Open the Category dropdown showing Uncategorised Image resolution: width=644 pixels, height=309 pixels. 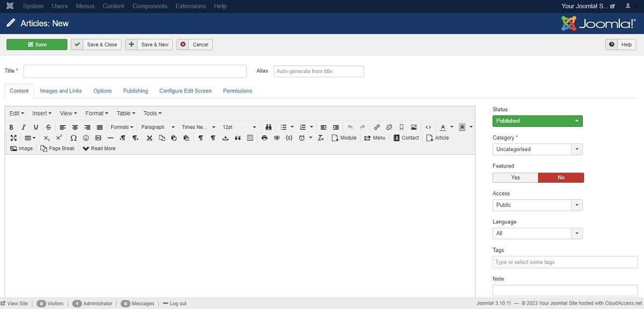point(538,149)
